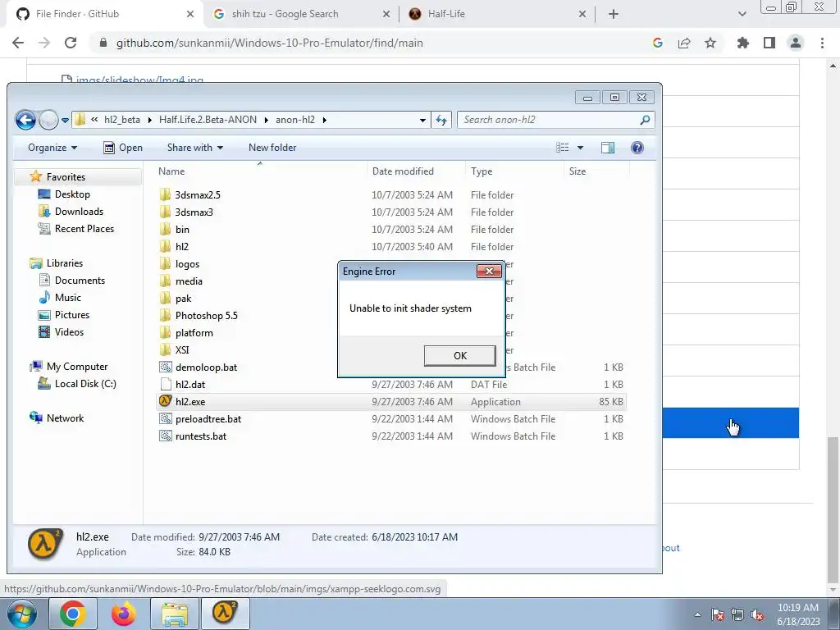
Task: Switch to the File Finder GitHub tab
Action: (77, 14)
